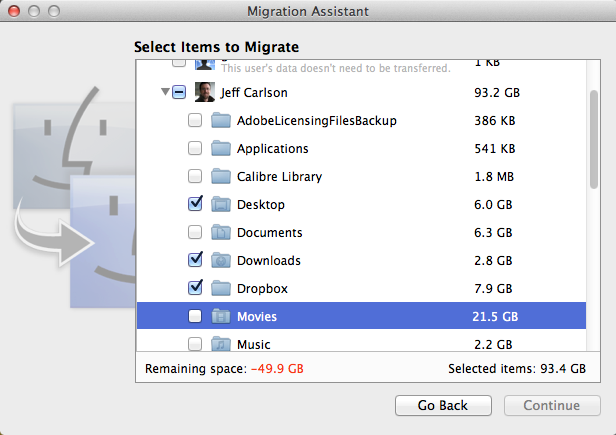Click the Applications folder icon

221,149
